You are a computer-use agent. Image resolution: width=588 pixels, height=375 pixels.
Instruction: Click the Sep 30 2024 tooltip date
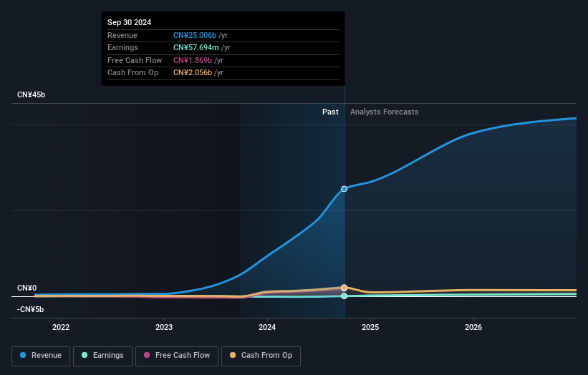point(130,22)
